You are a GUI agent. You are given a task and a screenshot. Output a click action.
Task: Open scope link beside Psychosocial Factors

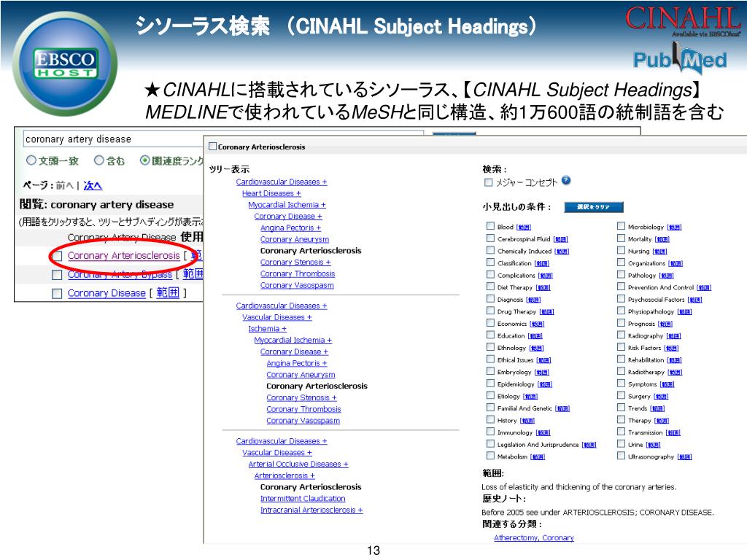(695, 300)
